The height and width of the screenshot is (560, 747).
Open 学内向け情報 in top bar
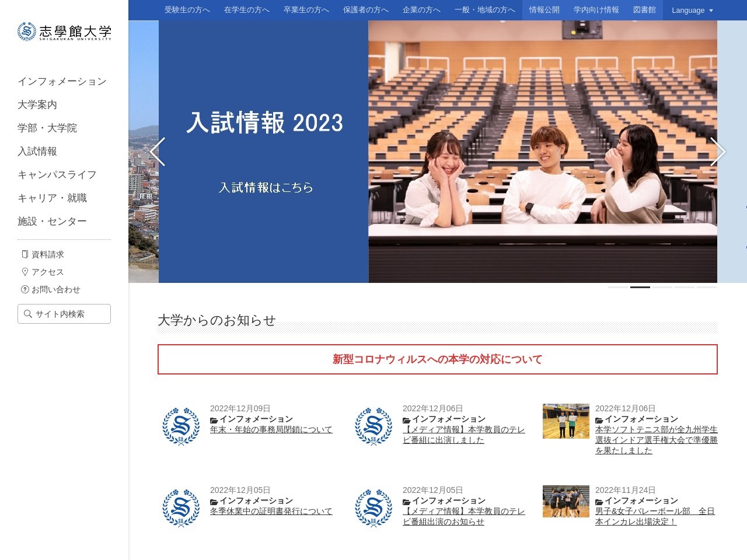(596, 10)
